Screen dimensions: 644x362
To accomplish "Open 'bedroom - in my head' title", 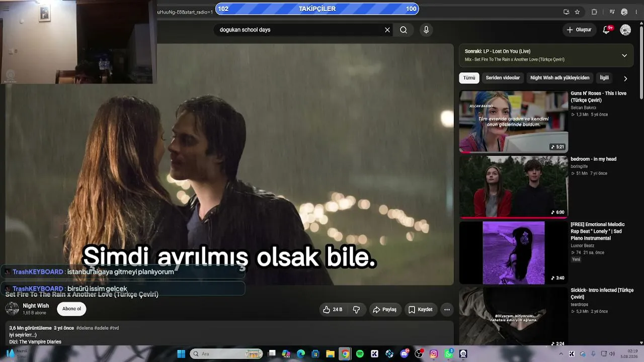I will click(x=593, y=159).
